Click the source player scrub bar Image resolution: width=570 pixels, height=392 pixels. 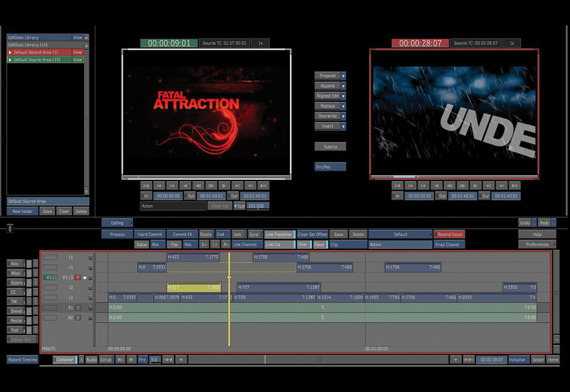(x=206, y=177)
